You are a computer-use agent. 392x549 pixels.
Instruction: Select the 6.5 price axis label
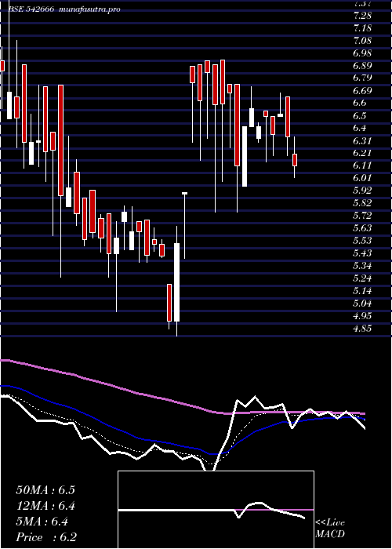[x=360, y=116]
